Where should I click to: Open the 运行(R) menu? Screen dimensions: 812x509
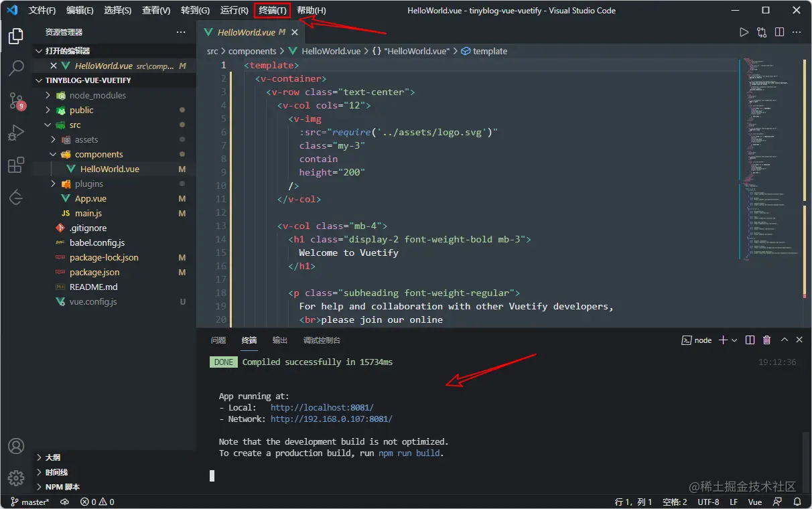pyautogui.click(x=234, y=10)
